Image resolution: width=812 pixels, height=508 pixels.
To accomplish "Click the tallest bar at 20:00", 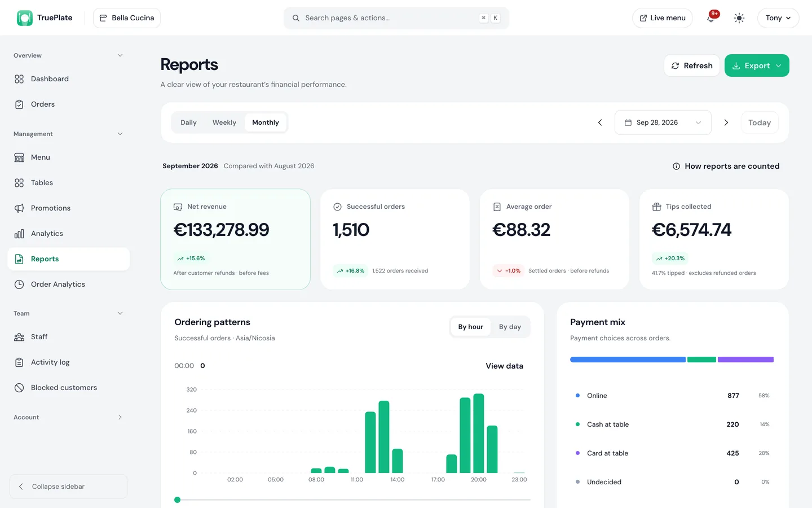I will point(479,433).
